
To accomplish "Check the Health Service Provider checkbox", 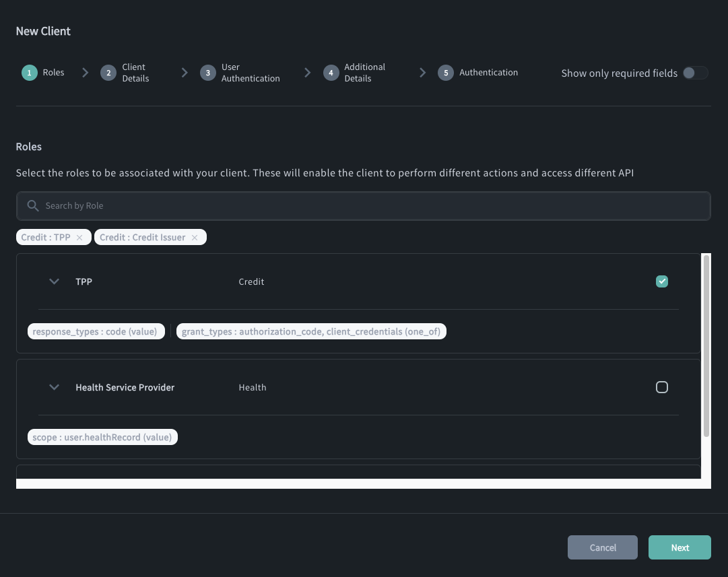I will point(661,387).
